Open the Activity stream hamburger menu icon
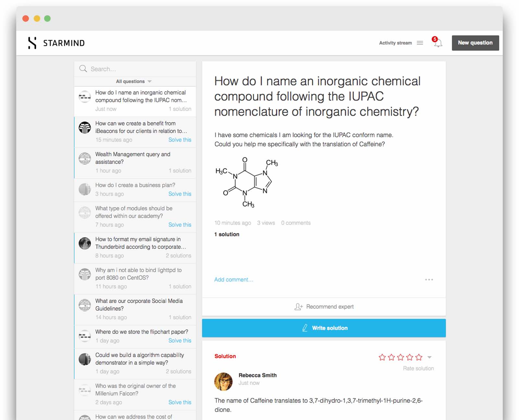The height and width of the screenshot is (420, 519). point(420,43)
